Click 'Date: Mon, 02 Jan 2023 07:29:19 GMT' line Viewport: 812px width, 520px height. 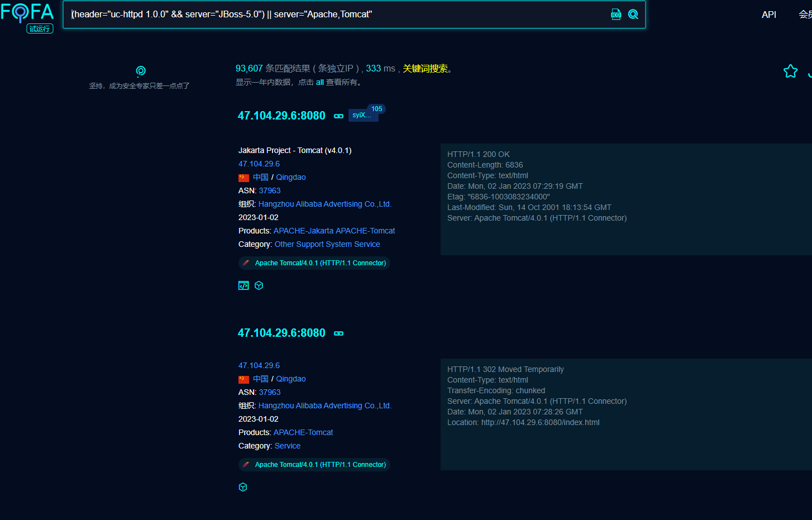(x=515, y=186)
